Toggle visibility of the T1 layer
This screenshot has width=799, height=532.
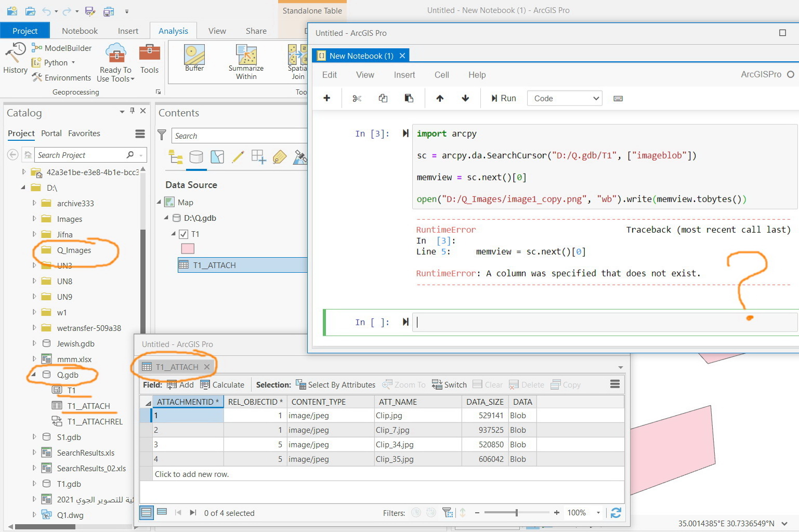[184, 234]
